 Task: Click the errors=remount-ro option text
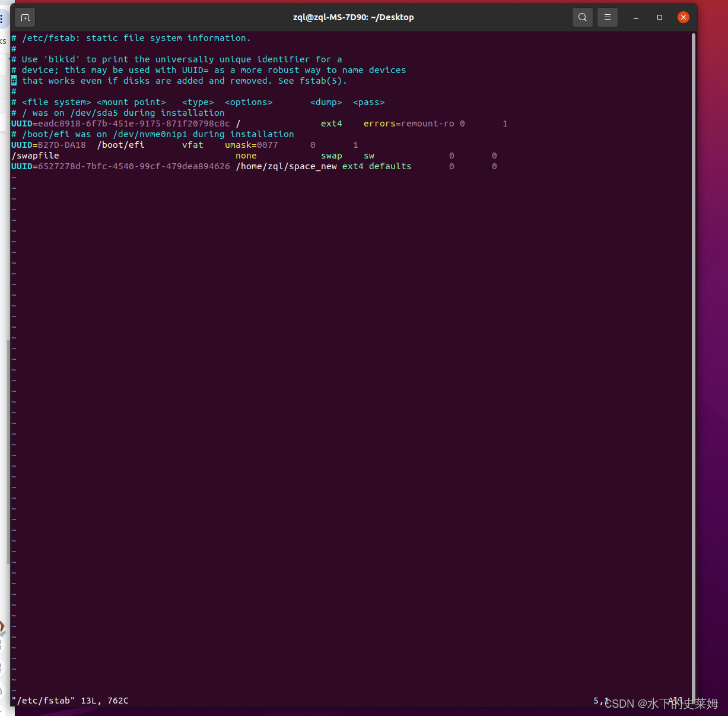click(409, 123)
